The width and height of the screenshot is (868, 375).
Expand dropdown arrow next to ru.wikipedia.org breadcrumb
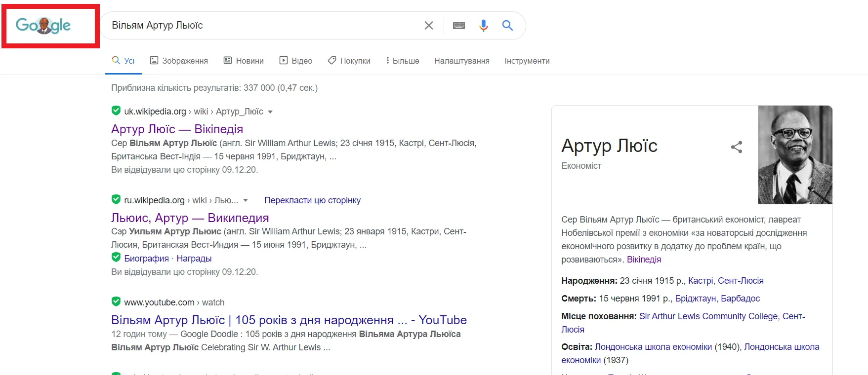coord(246,201)
